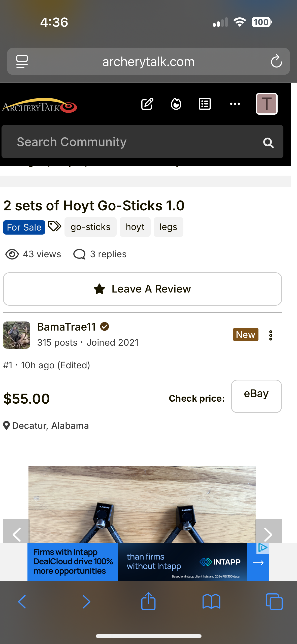Open the Safari share sheet
Image resolution: width=297 pixels, height=644 pixels.
pos(148,601)
